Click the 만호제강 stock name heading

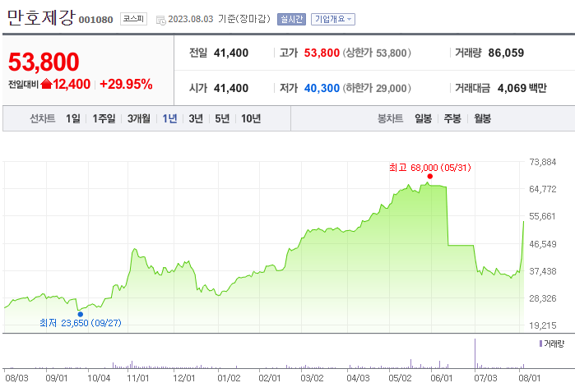tap(41, 17)
